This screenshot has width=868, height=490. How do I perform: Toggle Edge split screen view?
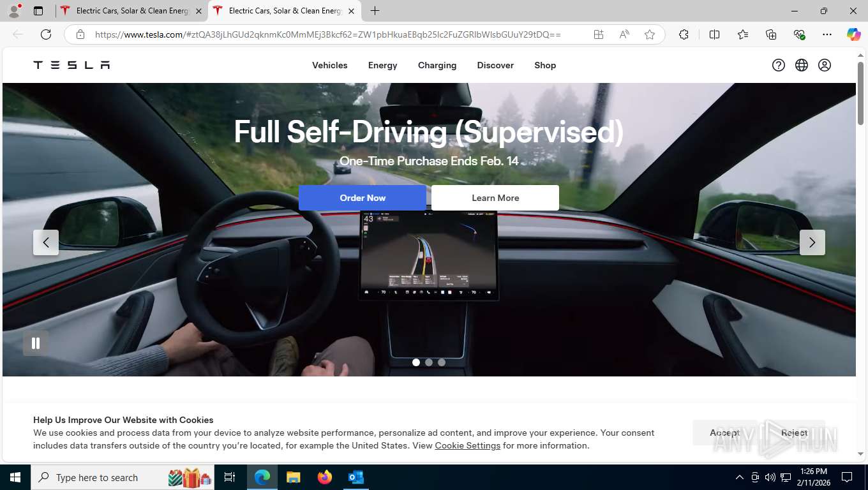tap(714, 34)
